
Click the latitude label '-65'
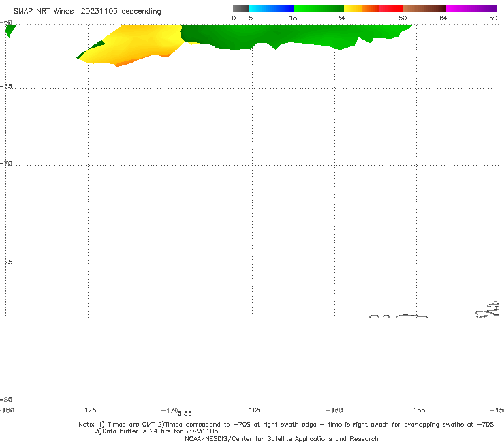coord(6,87)
